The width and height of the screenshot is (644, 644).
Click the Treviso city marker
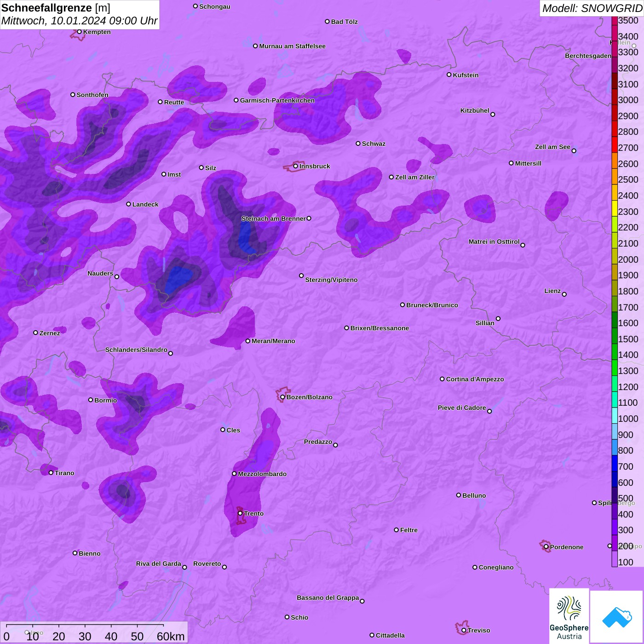(x=464, y=630)
